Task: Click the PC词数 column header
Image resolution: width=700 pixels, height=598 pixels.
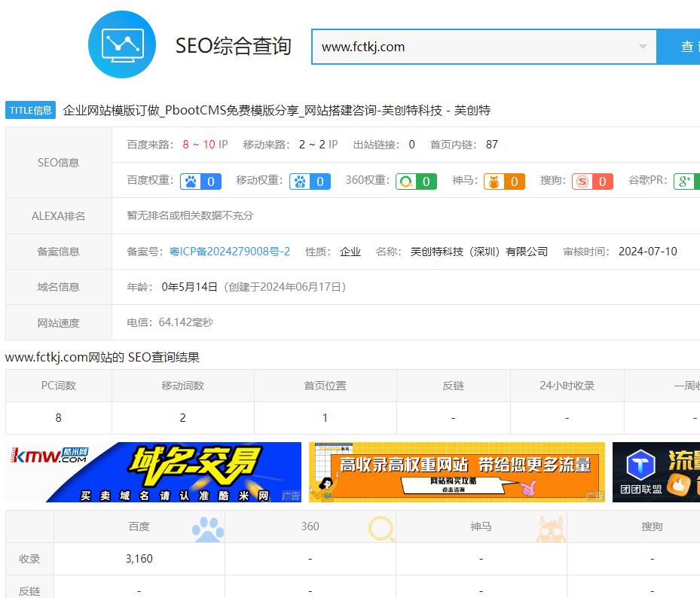Action: [x=59, y=386]
